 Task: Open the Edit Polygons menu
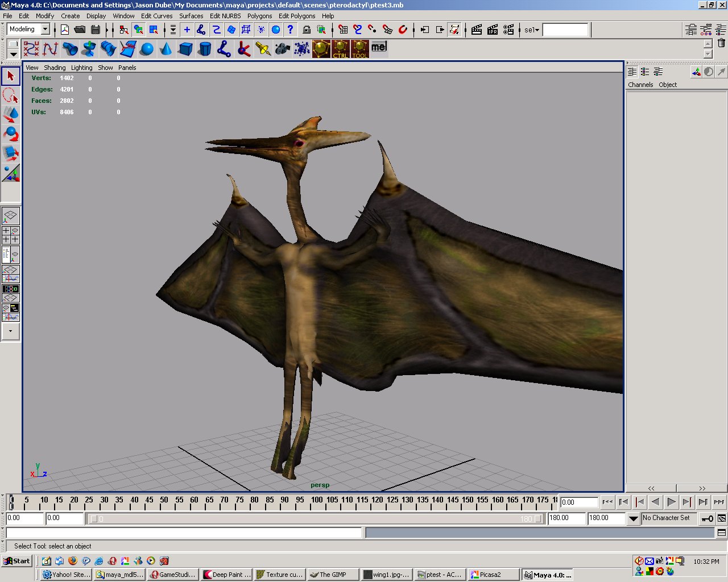pos(296,16)
